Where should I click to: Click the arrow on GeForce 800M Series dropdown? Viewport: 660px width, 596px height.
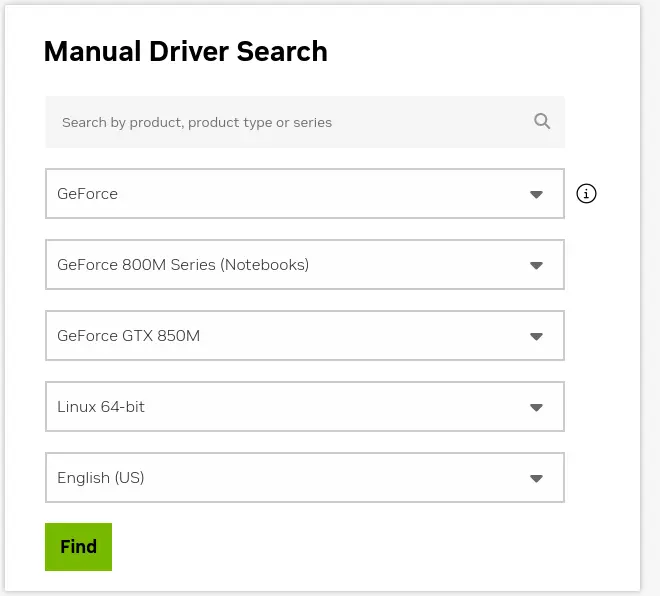[536, 265]
